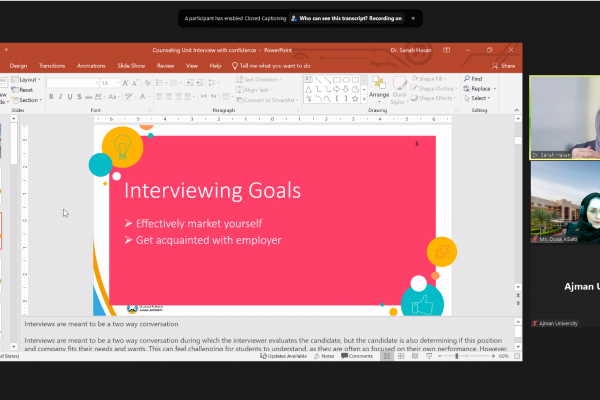Click the Find button in Editing
This screenshot has height=400, width=600.
coord(474,79)
